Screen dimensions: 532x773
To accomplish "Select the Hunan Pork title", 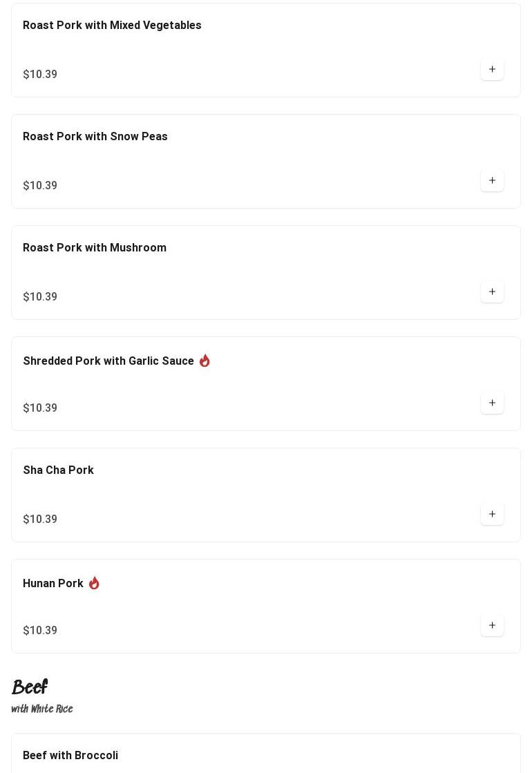I will point(53,584).
